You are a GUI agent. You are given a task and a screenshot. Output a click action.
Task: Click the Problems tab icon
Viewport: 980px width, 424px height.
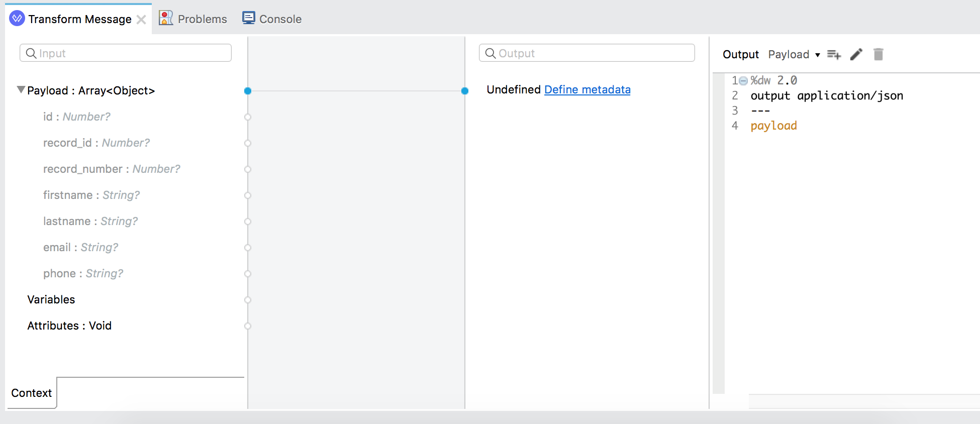[x=165, y=19]
